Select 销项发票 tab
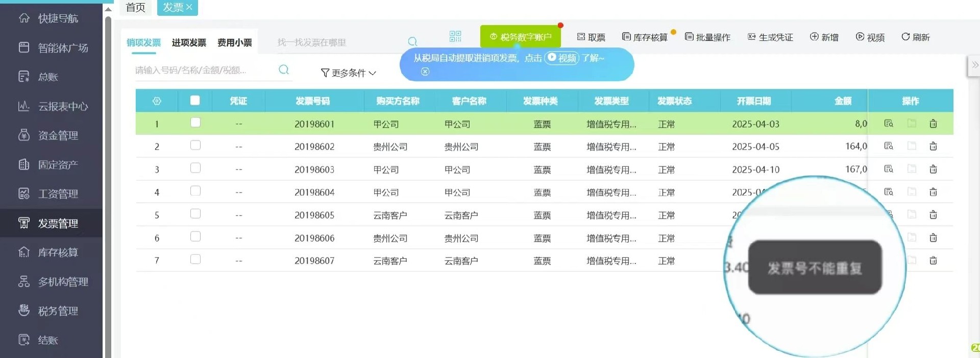The image size is (980, 358). click(x=143, y=42)
